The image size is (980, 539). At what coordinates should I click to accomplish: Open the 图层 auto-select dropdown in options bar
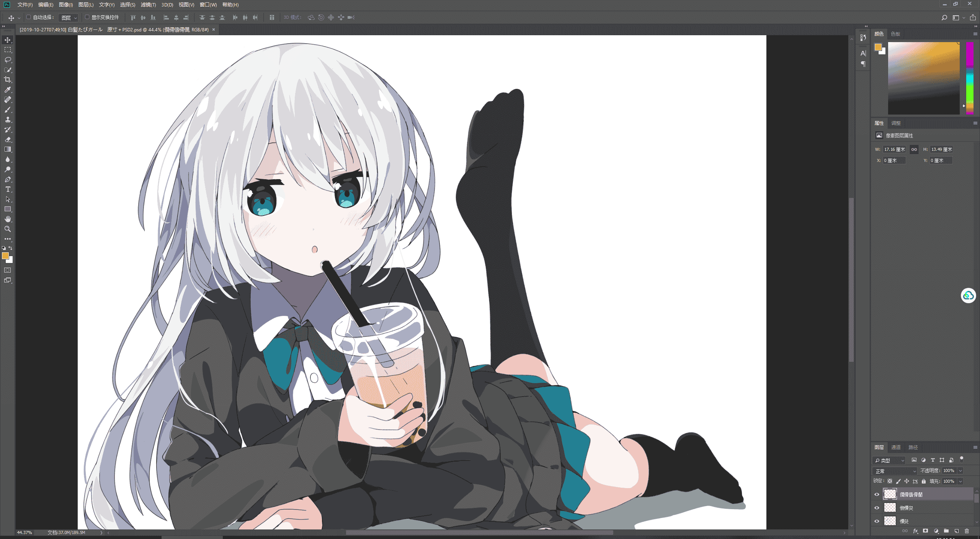click(69, 18)
